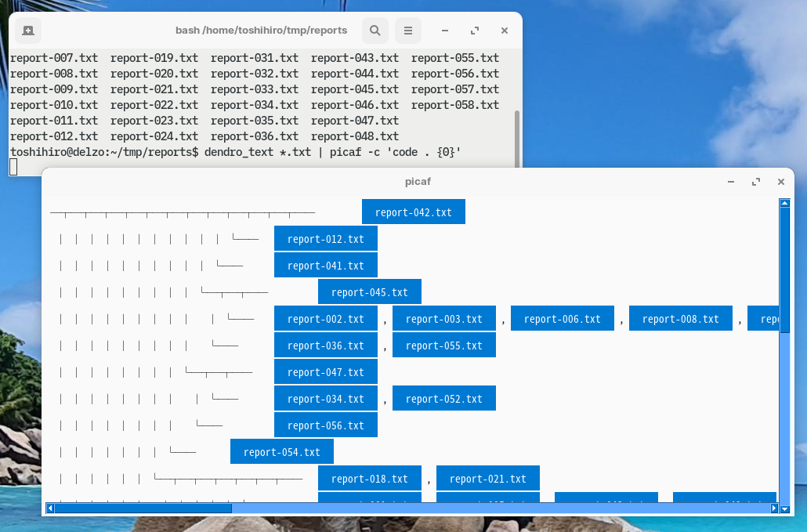The image size is (807, 532).
Task: Click the terminal command prompt line
Action: [x=235, y=152]
